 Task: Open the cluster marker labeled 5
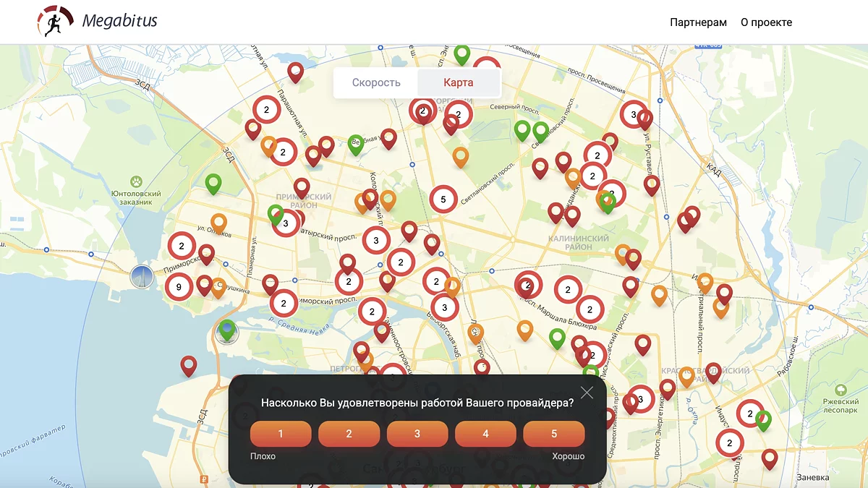[443, 199]
